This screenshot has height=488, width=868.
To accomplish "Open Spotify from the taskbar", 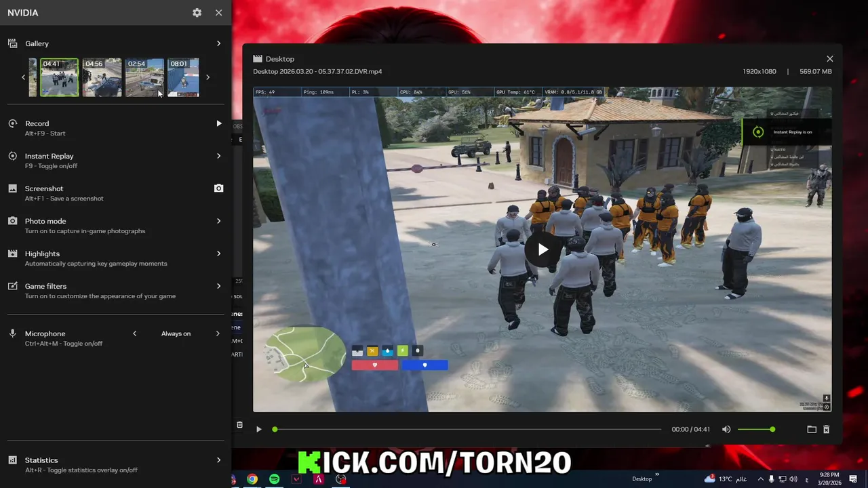I will coord(274,479).
